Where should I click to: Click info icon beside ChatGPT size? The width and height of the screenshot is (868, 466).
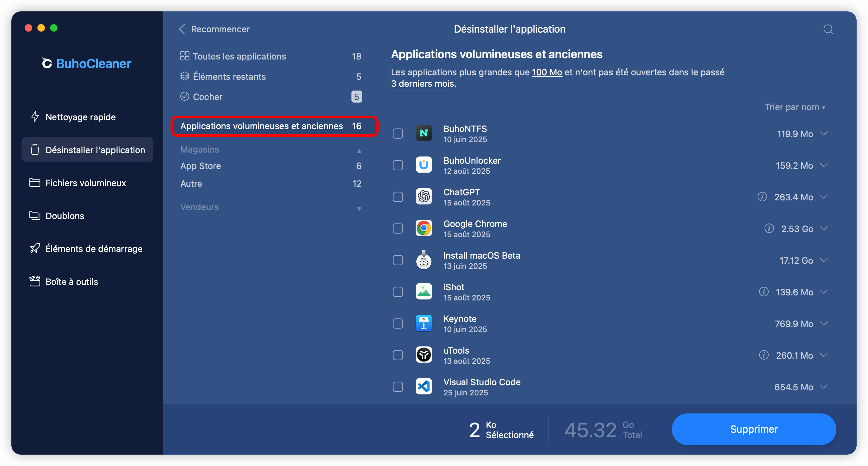(762, 197)
